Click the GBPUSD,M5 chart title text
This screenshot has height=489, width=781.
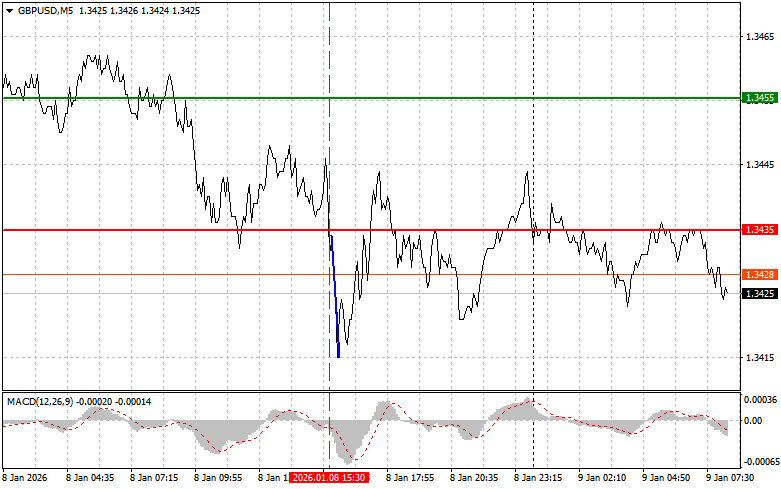45,10
